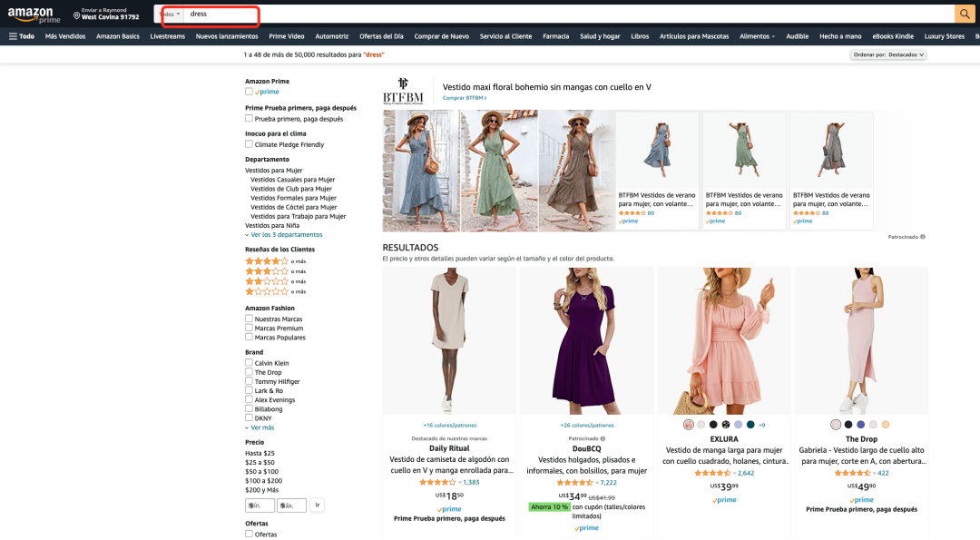
Task: Click the BTFBM brand logo
Action: pyautogui.click(x=403, y=91)
